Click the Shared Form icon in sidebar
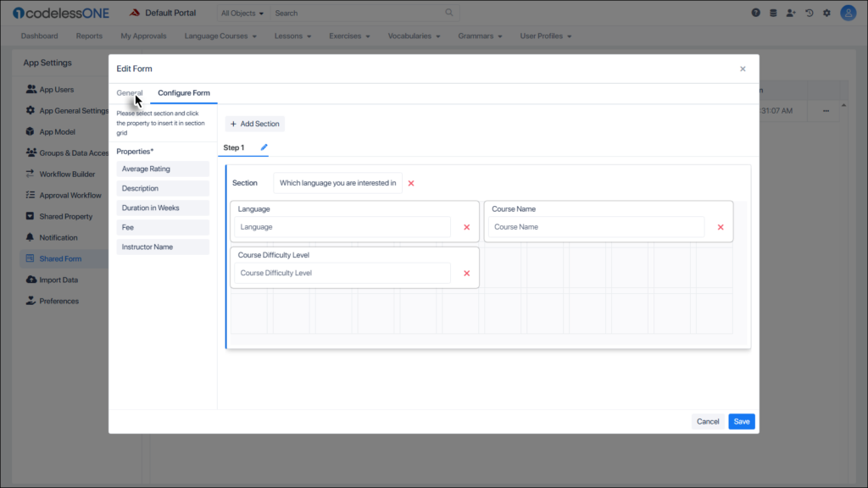Screen dimensions: 868x488 pyautogui.click(x=30, y=258)
